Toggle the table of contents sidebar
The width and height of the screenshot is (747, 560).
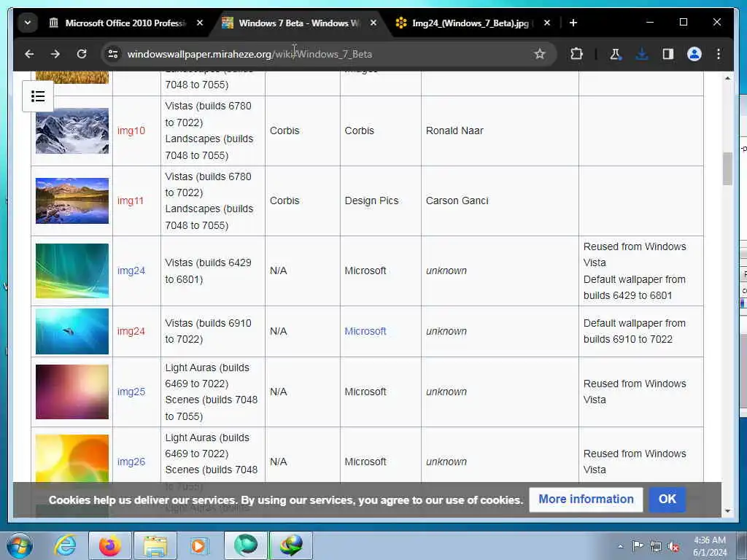click(38, 96)
